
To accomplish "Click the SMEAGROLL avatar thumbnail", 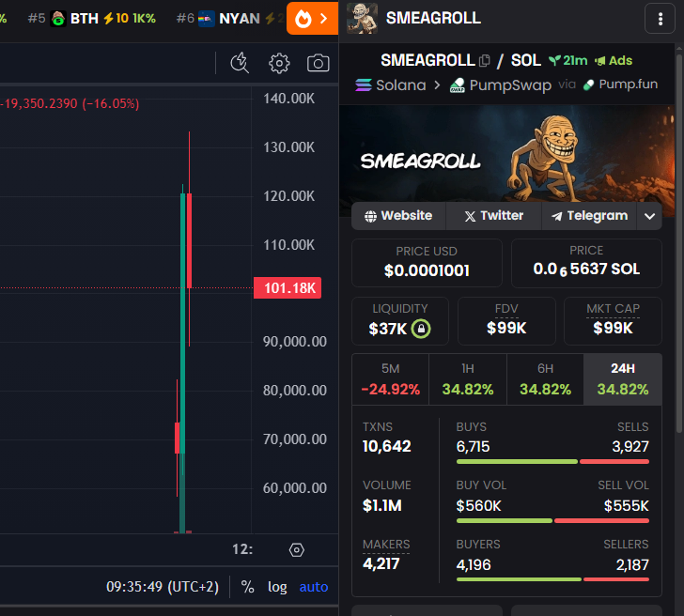I will point(362,18).
